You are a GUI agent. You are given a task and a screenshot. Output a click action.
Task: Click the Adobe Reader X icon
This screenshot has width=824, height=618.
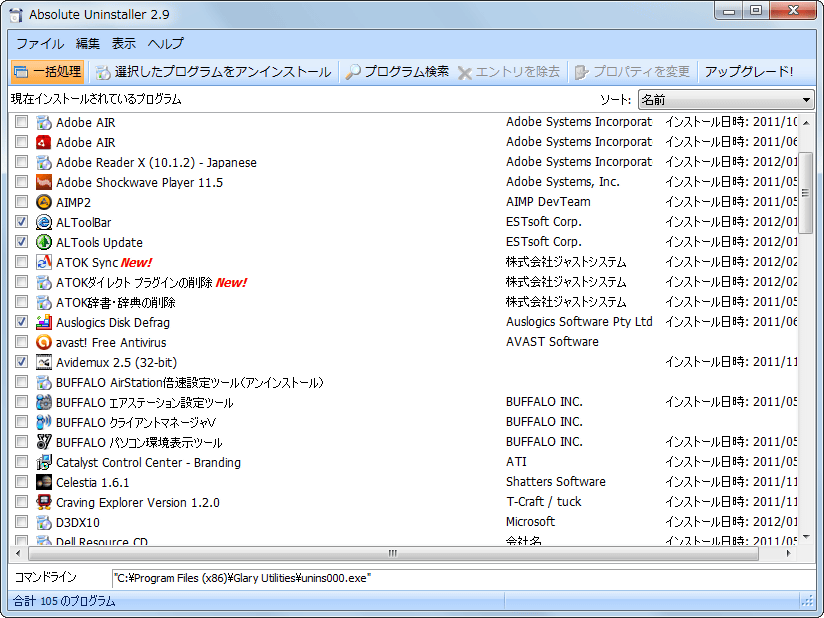coord(44,162)
